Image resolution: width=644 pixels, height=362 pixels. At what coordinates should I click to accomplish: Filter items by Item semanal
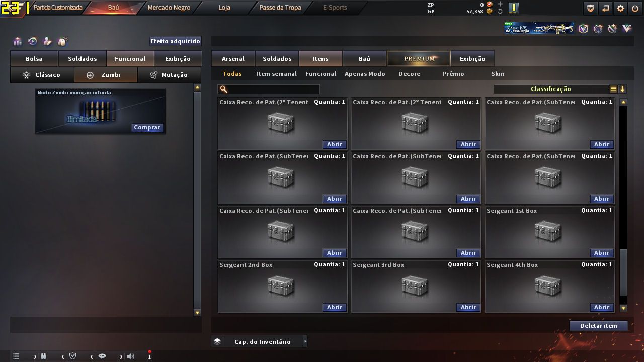tap(277, 74)
